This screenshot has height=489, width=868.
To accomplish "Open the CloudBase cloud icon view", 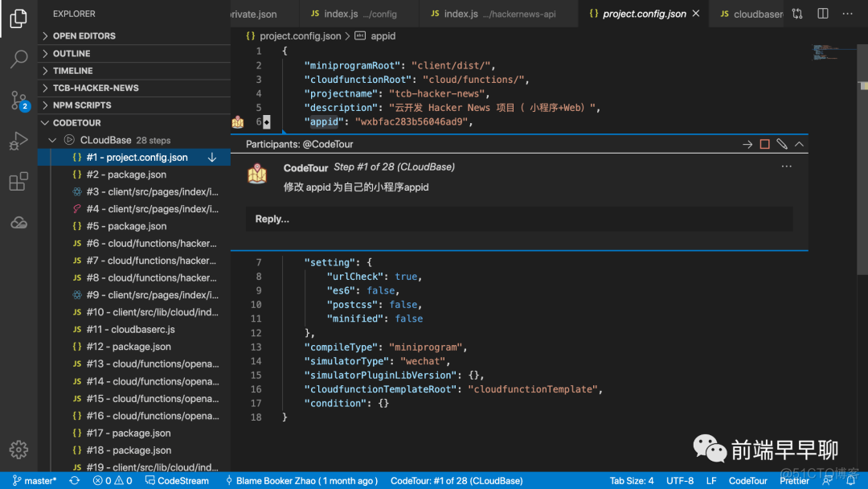I will click(18, 223).
